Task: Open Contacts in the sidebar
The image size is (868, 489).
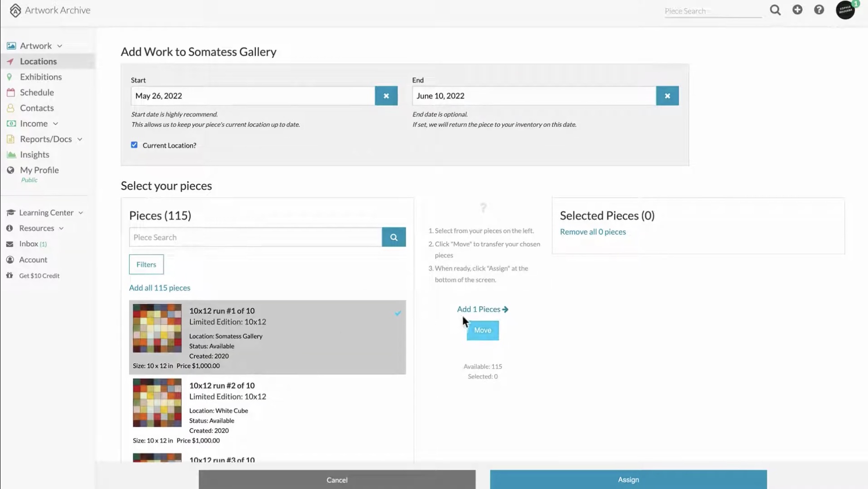Action: coord(37,108)
